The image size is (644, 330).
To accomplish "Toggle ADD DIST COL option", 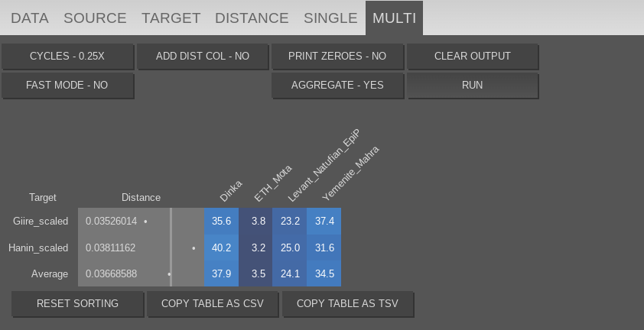I will [x=203, y=57].
